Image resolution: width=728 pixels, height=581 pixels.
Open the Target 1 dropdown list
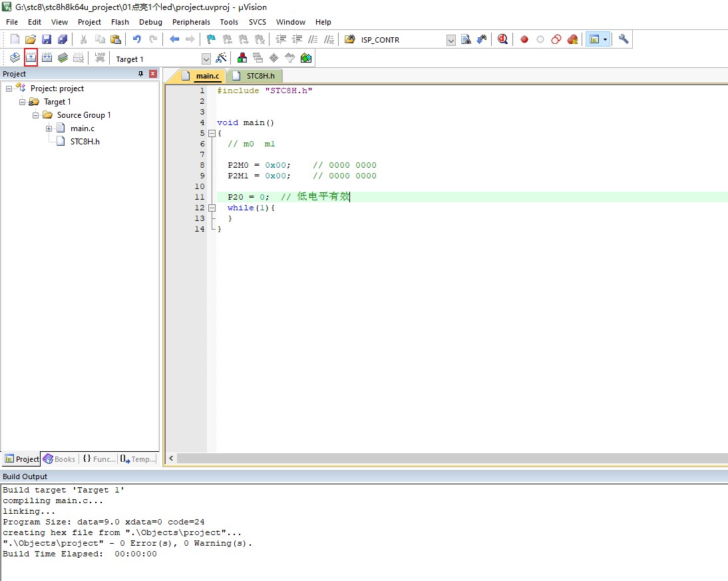pos(206,59)
